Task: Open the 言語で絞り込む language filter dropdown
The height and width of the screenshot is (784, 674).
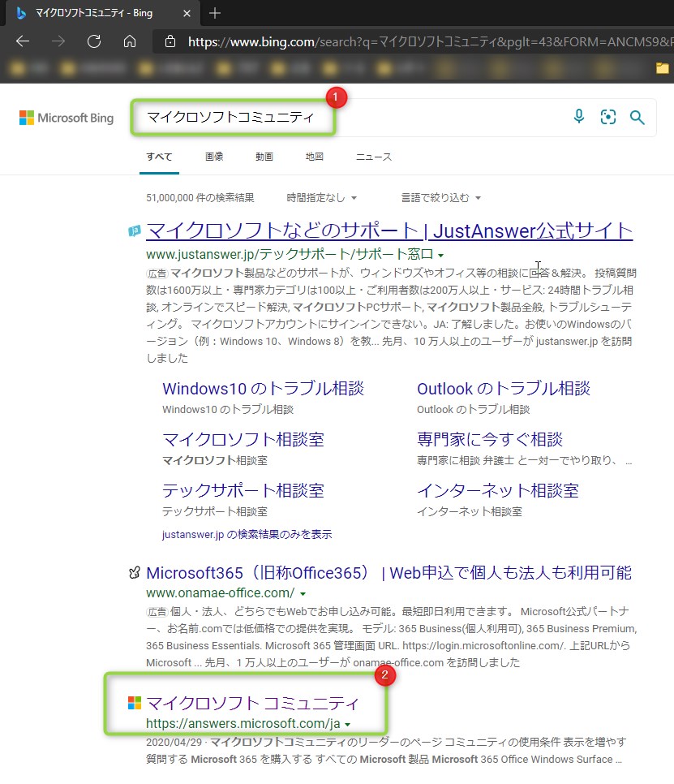Action: 440,198
